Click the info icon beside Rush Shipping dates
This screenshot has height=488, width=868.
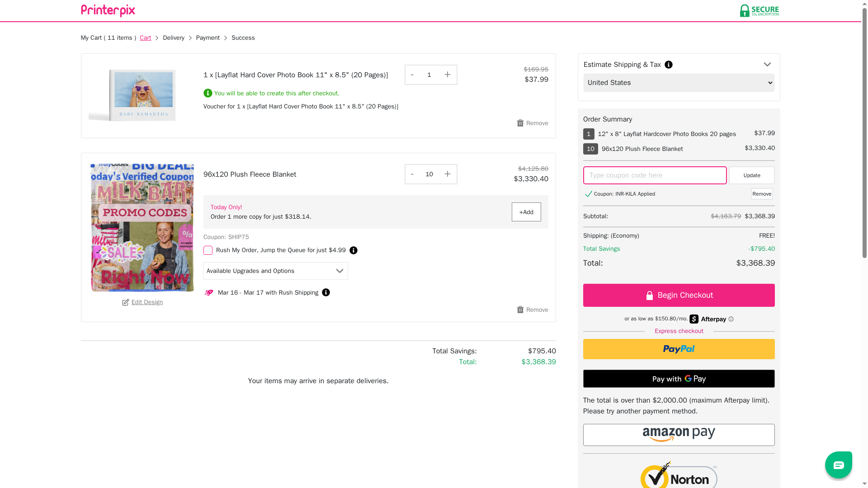(x=325, y=292)
